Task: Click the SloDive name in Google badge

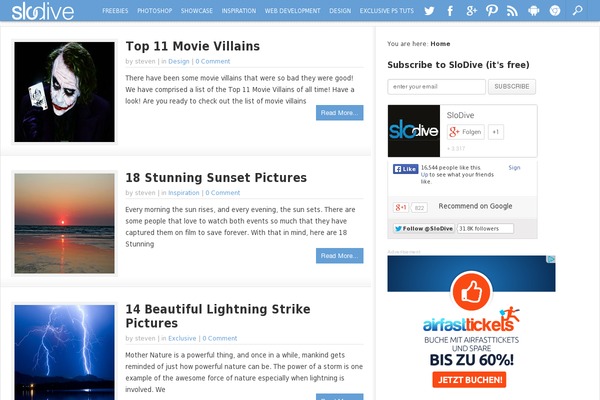Action: 460,115
